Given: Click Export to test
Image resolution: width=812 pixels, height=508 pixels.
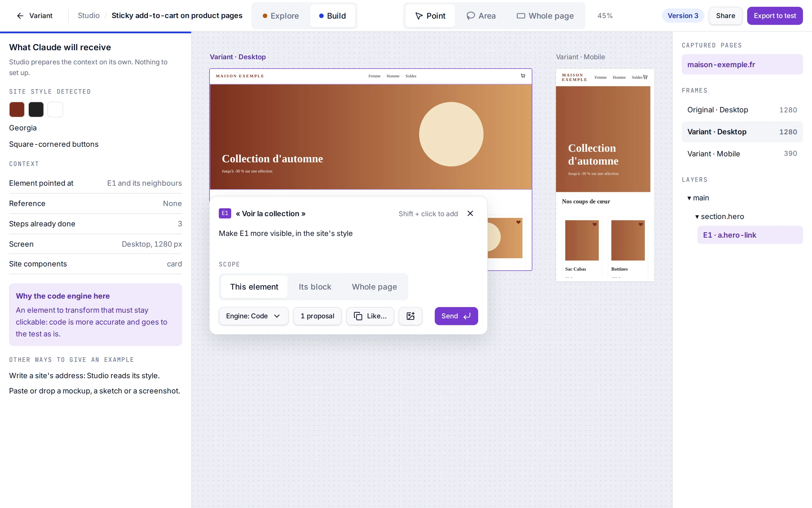Looking at the screenshot, I should tap(775, 16).
